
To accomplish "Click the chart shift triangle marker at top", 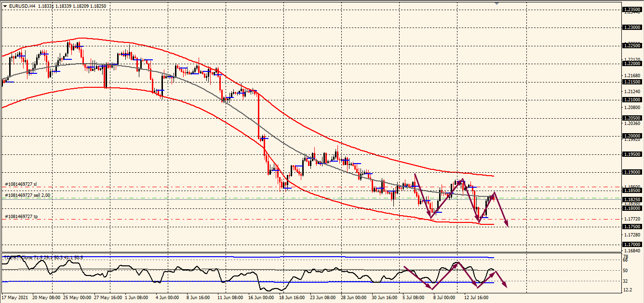I will point(497,3).
